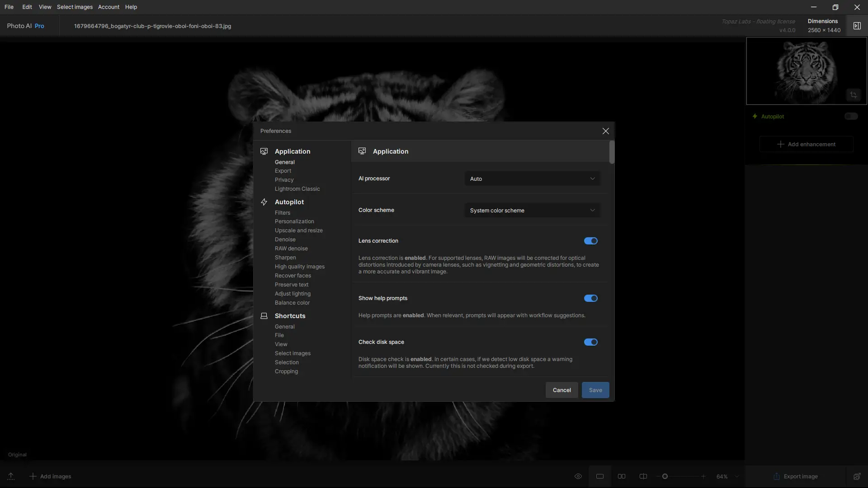This screenshot has width=868, height=488.
Task: Click the open-in-external-editor icon bottom right
Action: [857, 476]
